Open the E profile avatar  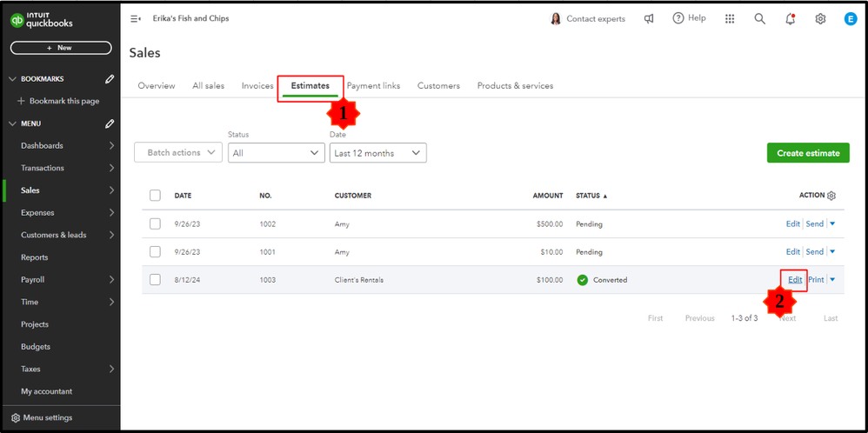pos(851,19)
